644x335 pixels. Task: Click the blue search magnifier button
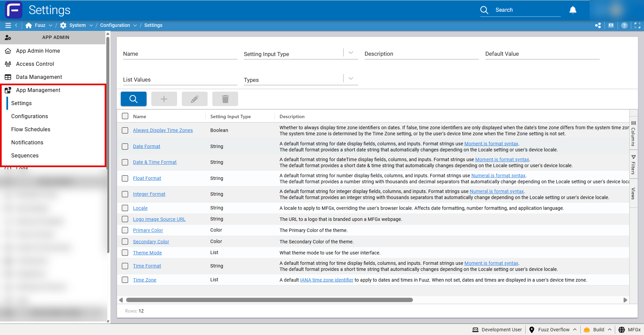pos(133,99)
